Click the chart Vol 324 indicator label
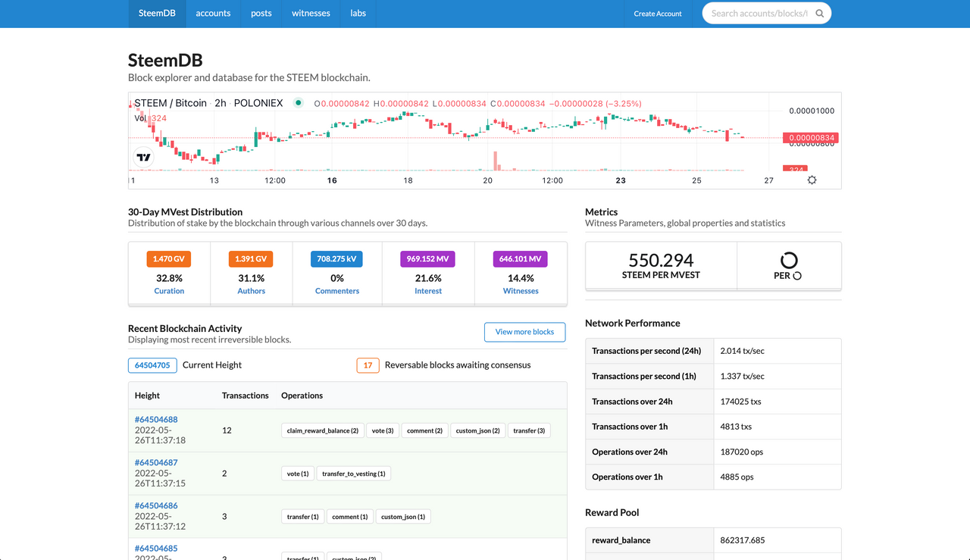970x560 pixels. click(151, 118)
